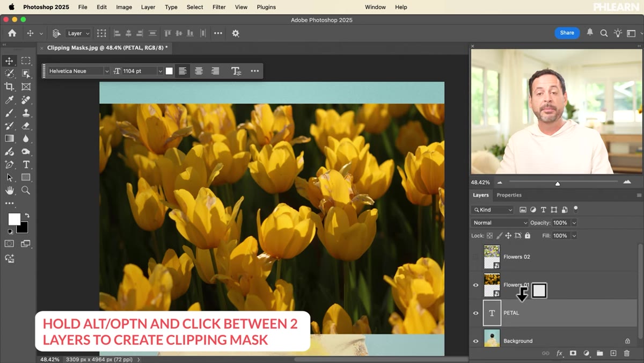Select the PETAL text layer thumbnail
This screenshot has width=644, height=363.
click(492, 313)
